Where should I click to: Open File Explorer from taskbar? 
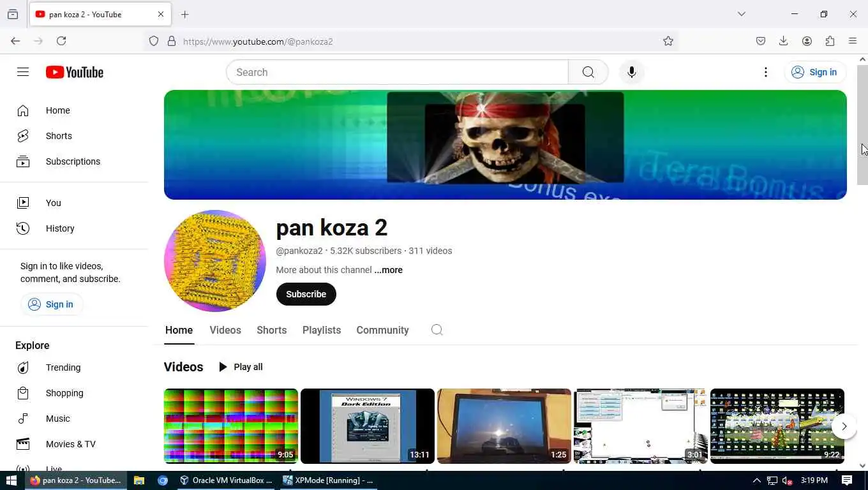pyautogui.click(x=139, y=480)
